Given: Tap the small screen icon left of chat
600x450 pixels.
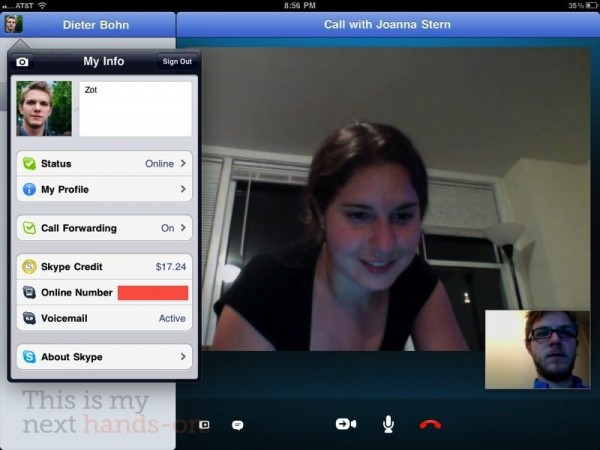Looking at the screenshot, I should (x=204, y=424).
